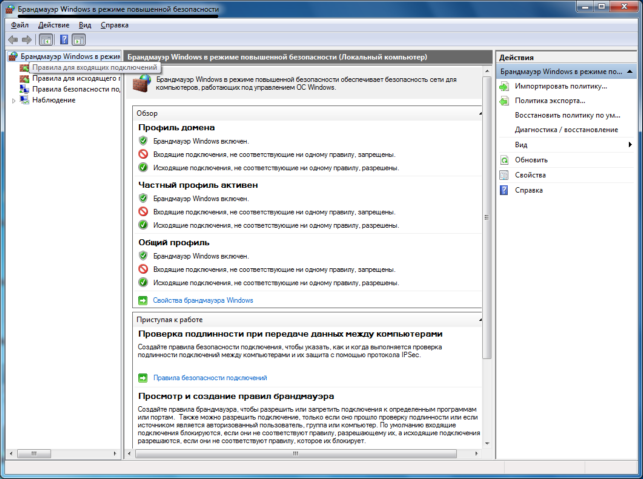
Task: Click the Общий профиль heading
Action: pos(174,242)
